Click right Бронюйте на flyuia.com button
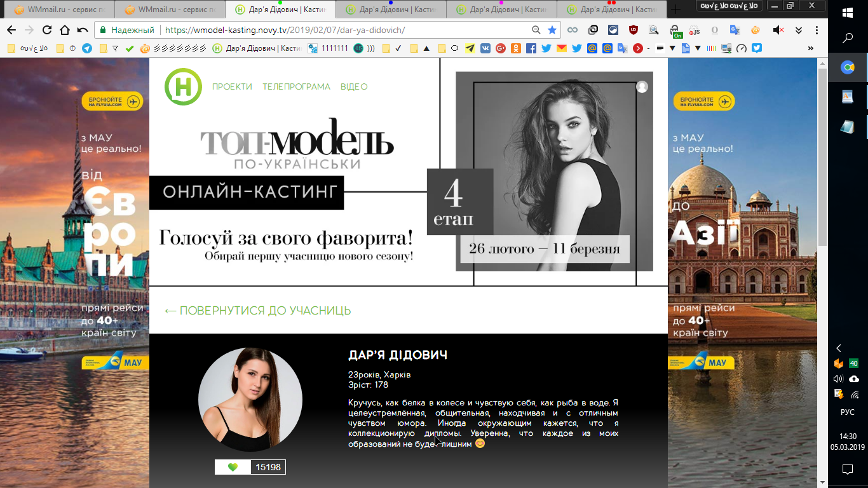Image resolution: width=868 pixels, height=488 pixels. [703, 101]
